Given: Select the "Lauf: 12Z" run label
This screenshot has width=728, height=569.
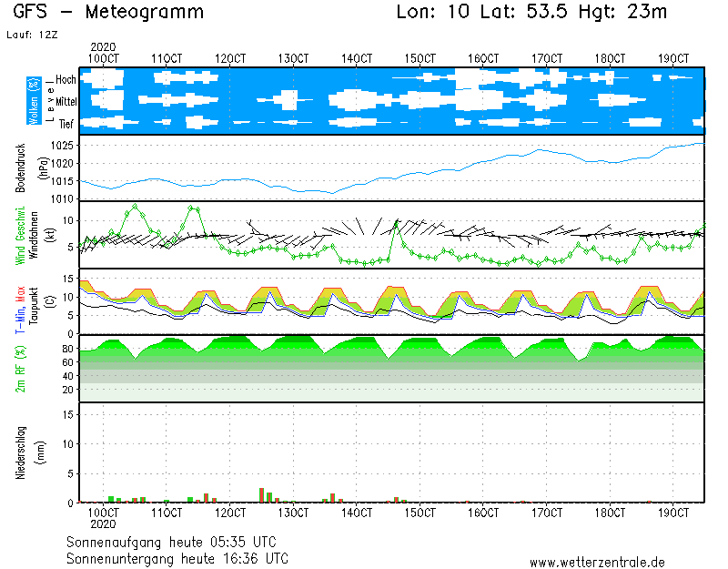Looking at the screenshot, I should [32, 35].
